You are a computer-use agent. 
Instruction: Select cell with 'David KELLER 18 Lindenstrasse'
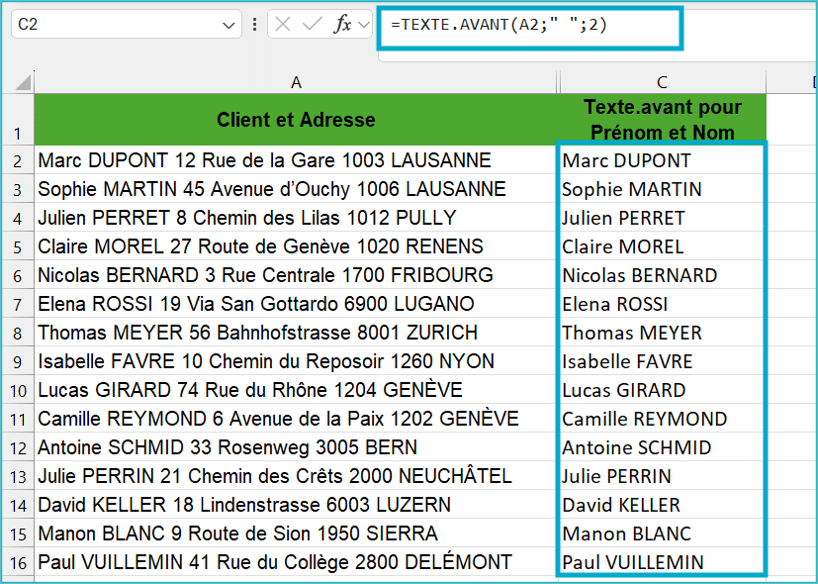click(x=296, y=504)
